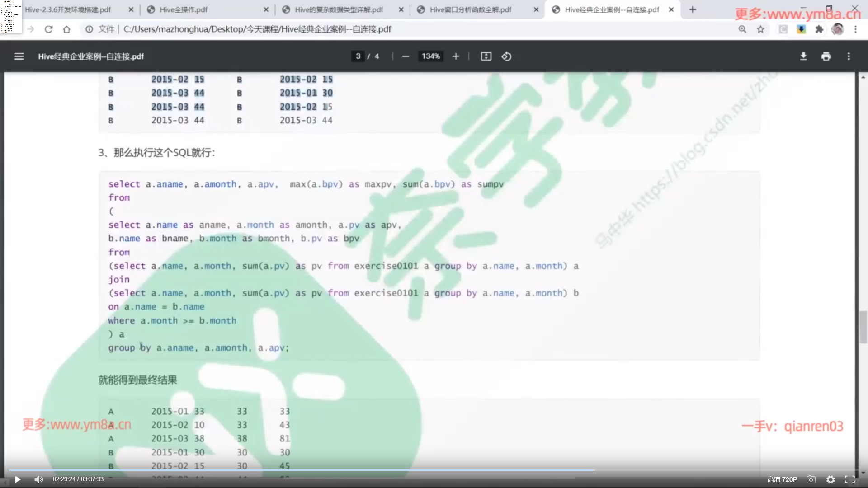Open the PDF sidebar hamburger menu
The width and height of the screenshot is (868, 488).
19,56
